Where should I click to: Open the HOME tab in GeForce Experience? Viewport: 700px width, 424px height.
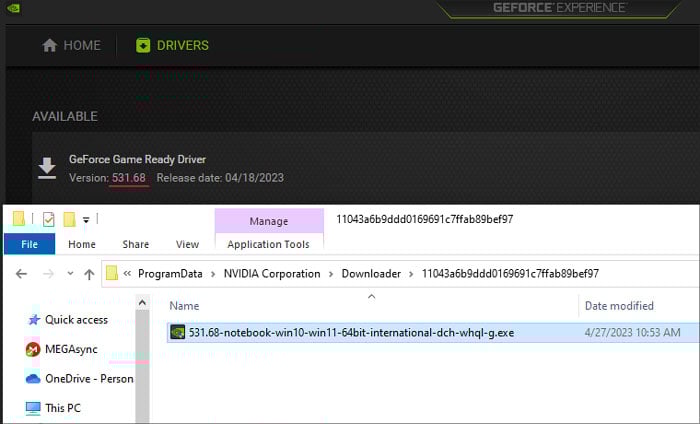point(71,46)
